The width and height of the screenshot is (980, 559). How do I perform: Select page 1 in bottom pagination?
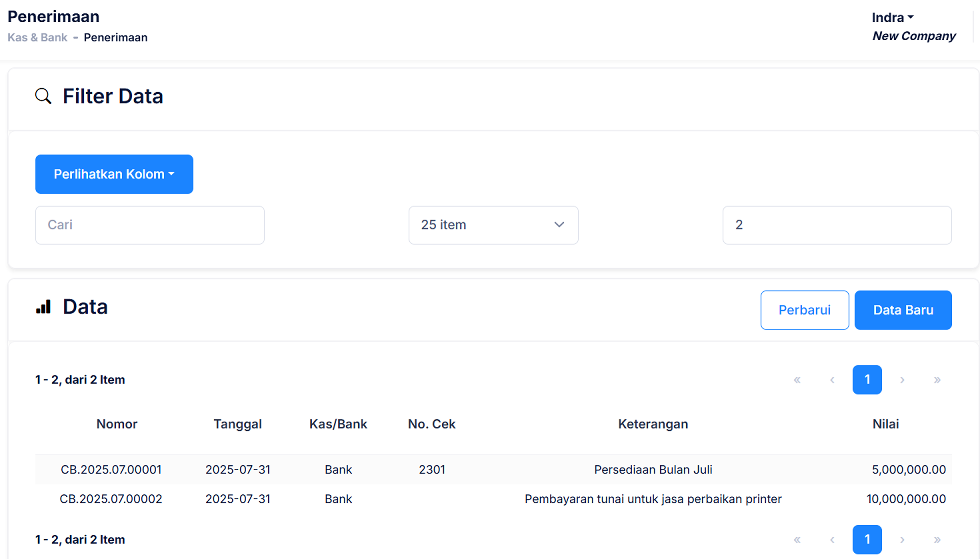point(867,539)
